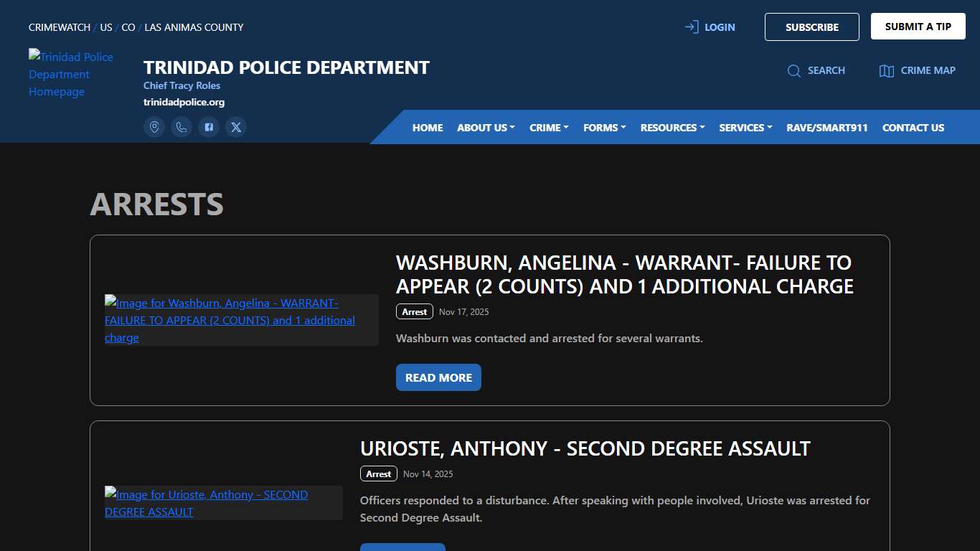Click the LOGIN arrow icon
Viewport: 980px width, 551px height.
(x=691, y=26)
